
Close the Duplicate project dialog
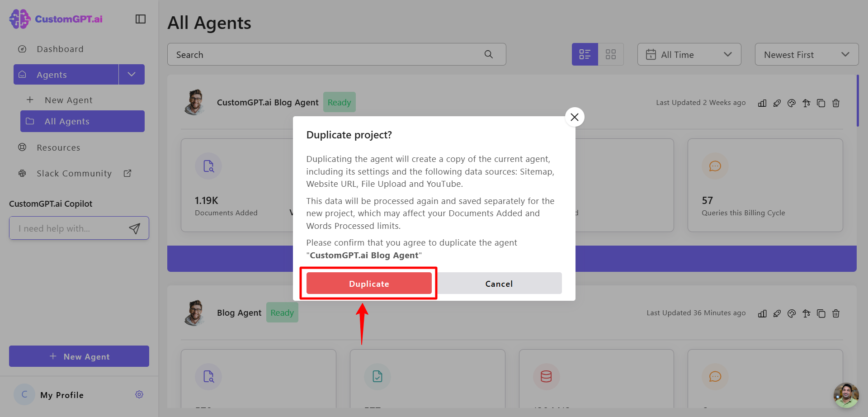point(575,117)
